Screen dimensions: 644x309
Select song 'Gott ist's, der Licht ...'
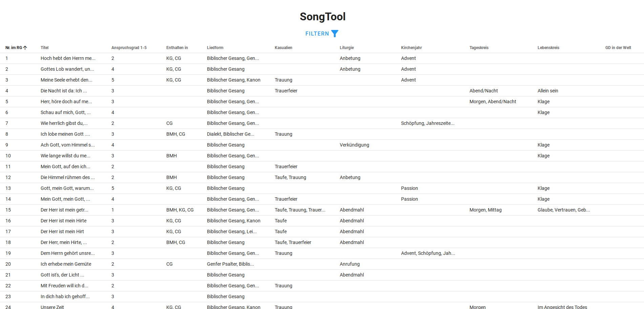tap(62, 275)
